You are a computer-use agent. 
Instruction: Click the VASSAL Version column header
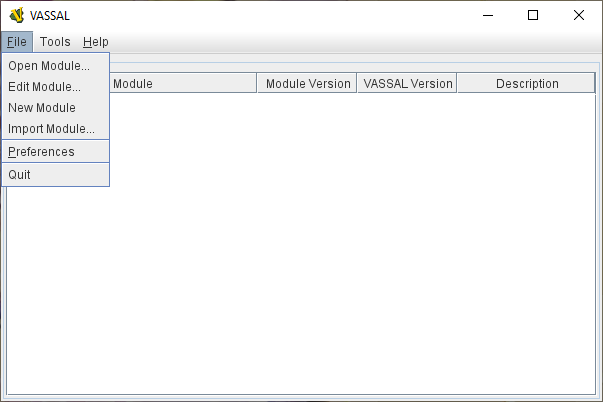(x=408, y=83)
